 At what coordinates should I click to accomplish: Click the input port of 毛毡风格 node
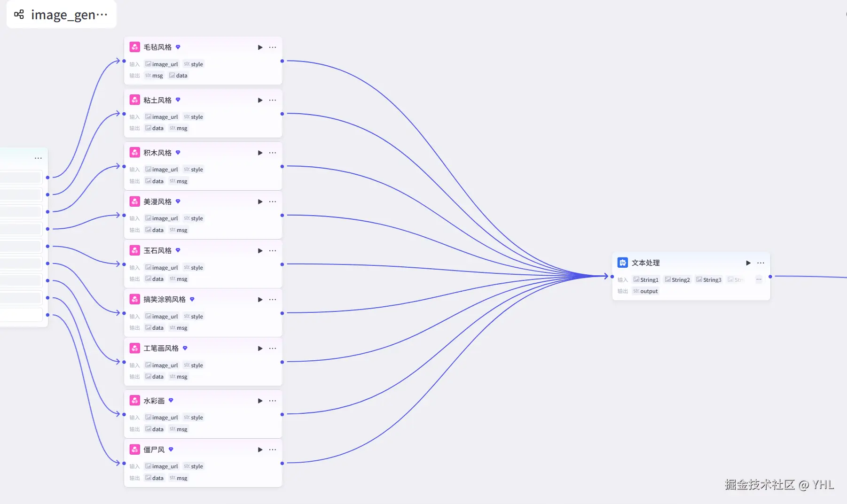click(x=124, y=61)
